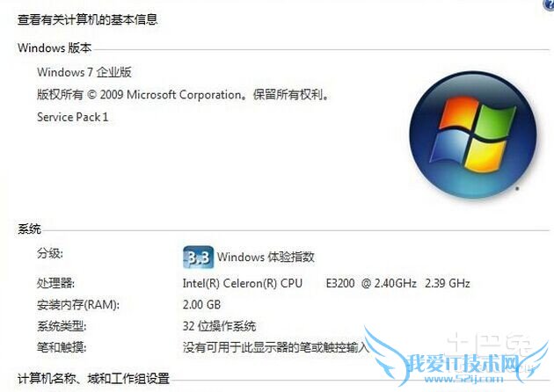Select the heading 查看有关计算机的基本信息
The image size is (554, 392).
[88, 19]
